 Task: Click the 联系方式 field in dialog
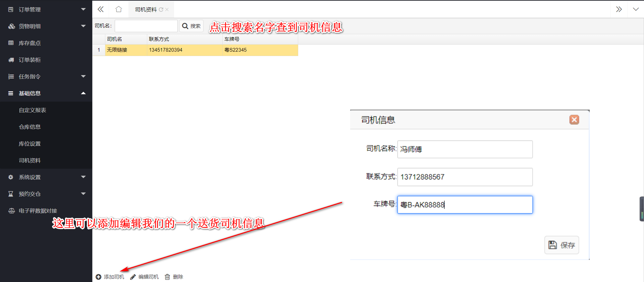(x=465, y=177)
